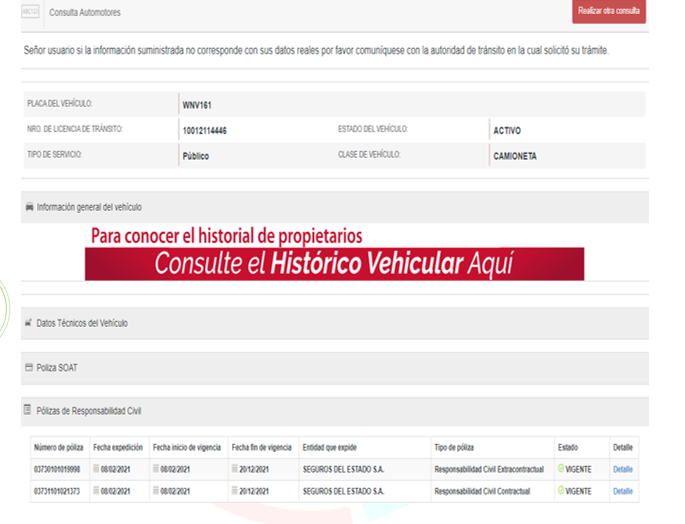Click the green VIGENTE icon in second row
The width and height of the screenshot is (685, 524).
[x=561, y=491]
